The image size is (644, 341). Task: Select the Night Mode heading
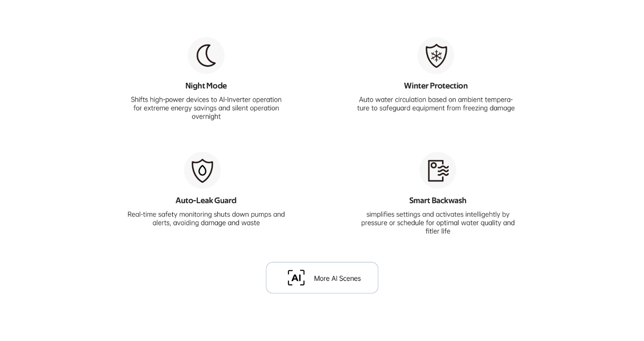pyautogui.click(x=206, y=85)
